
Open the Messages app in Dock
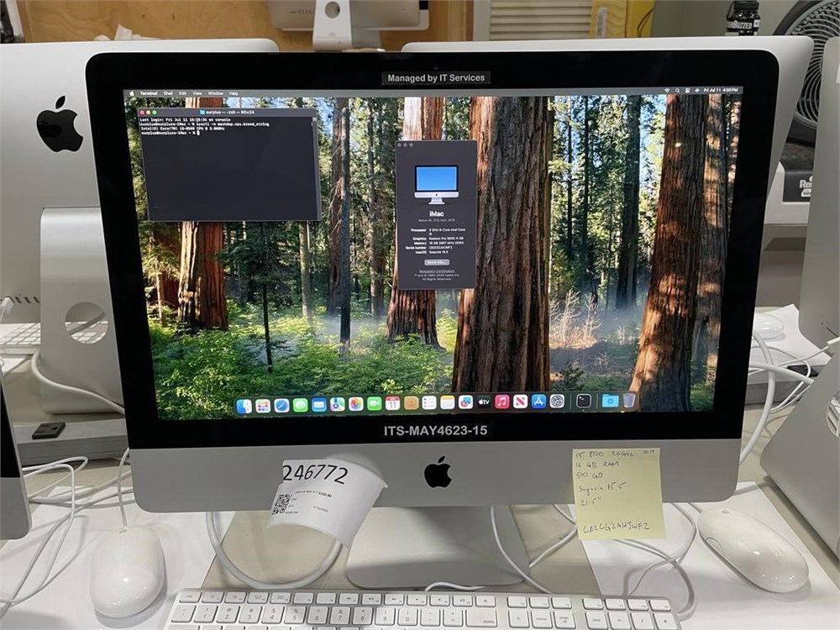click(300, 405)
